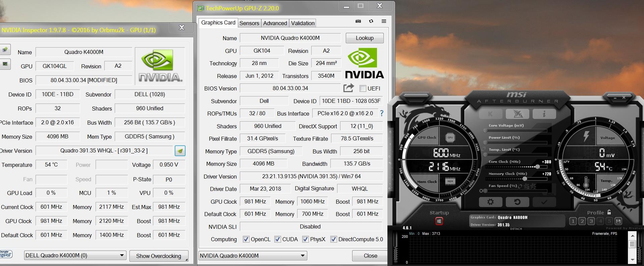
Task: Click GPU-Z Lookup button
Action: 365,38
